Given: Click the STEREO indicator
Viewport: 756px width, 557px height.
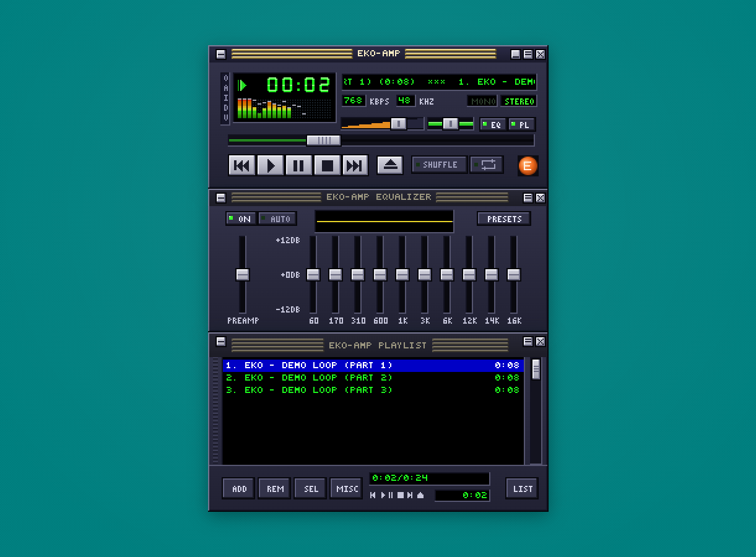Looking at the screenshot, I should point(519,101).
